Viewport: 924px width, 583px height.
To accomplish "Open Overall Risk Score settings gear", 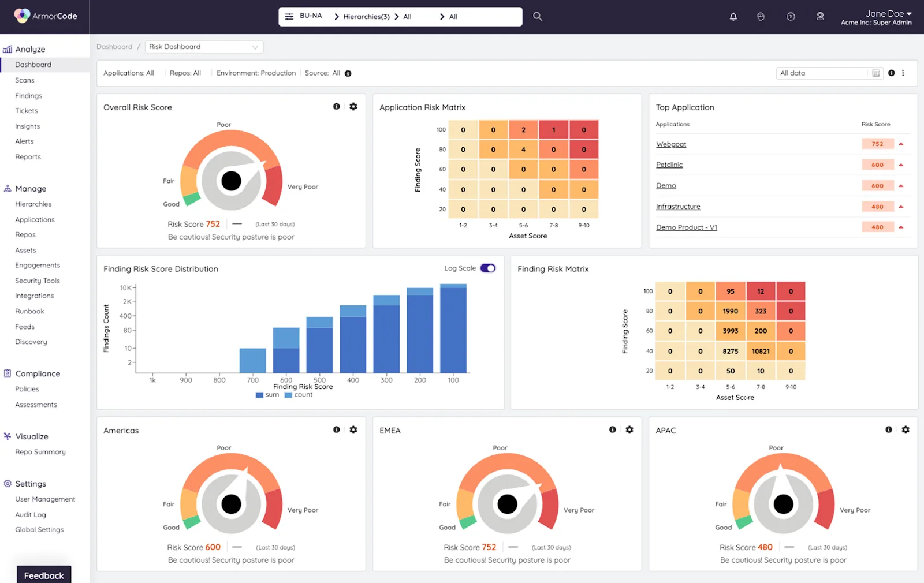I will point(353,107).
